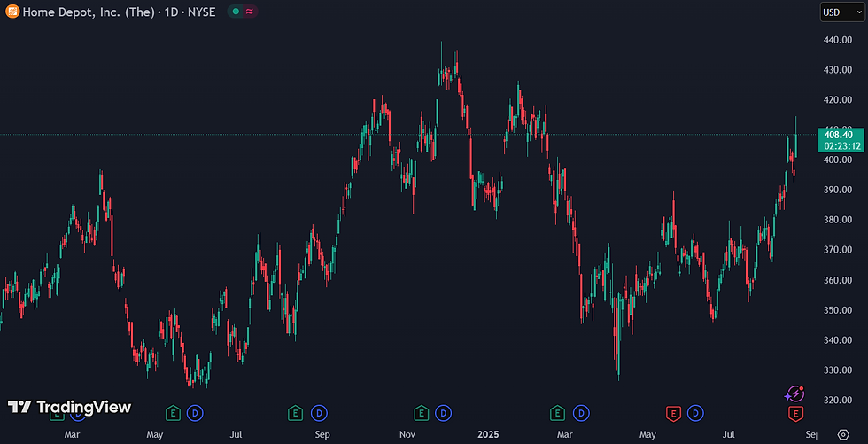Click the orange Home Depot logo icon

(x=12, y=11)
